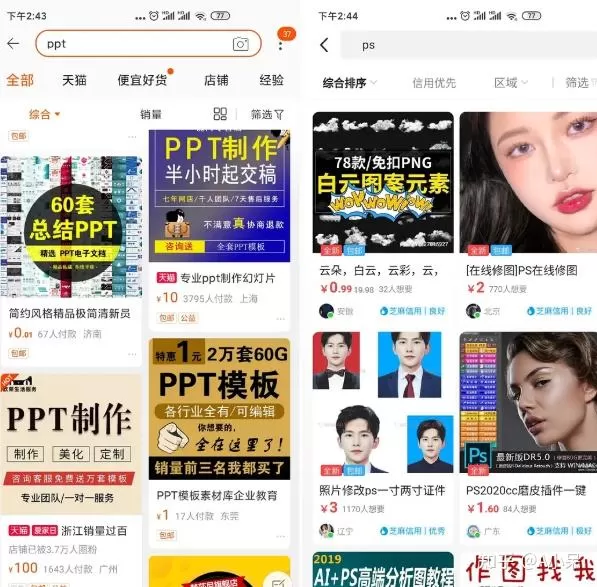
Task: Click the WiFi icon beside 下午2:43
Action: pos(200,16)
